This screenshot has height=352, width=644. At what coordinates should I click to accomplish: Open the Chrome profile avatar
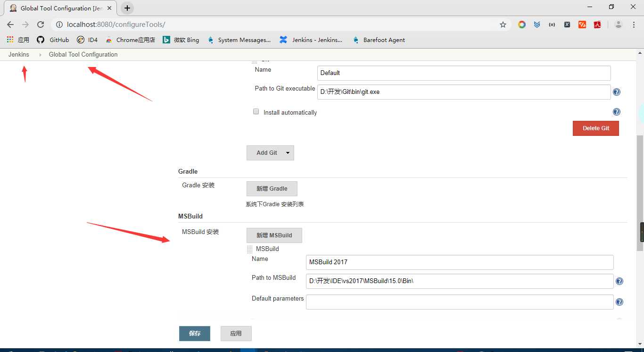click(619, 25)
